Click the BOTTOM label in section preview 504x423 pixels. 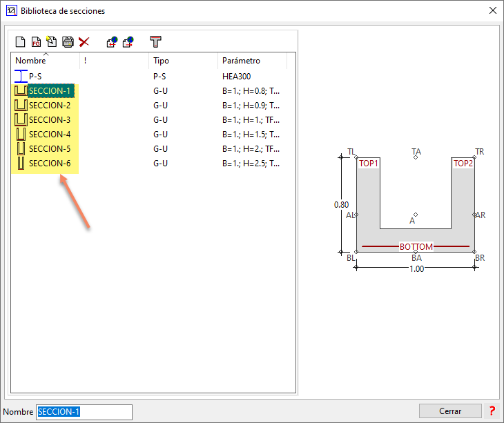(416, 246)
